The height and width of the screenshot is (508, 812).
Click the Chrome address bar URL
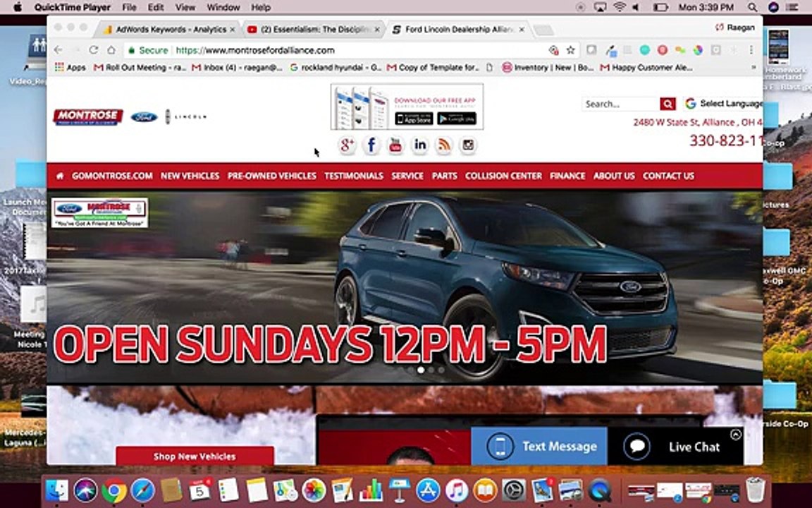[255, 50]
